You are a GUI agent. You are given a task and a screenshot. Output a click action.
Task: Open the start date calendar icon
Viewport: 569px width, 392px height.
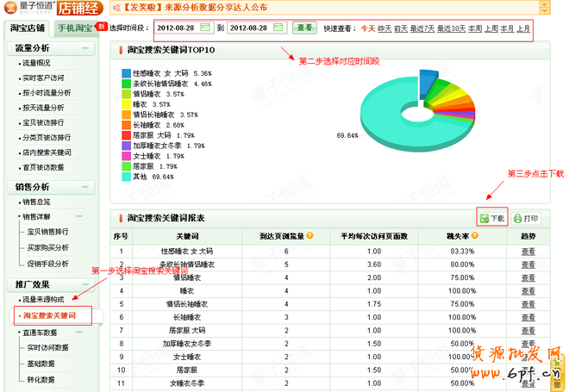click(x=205, y=28)
